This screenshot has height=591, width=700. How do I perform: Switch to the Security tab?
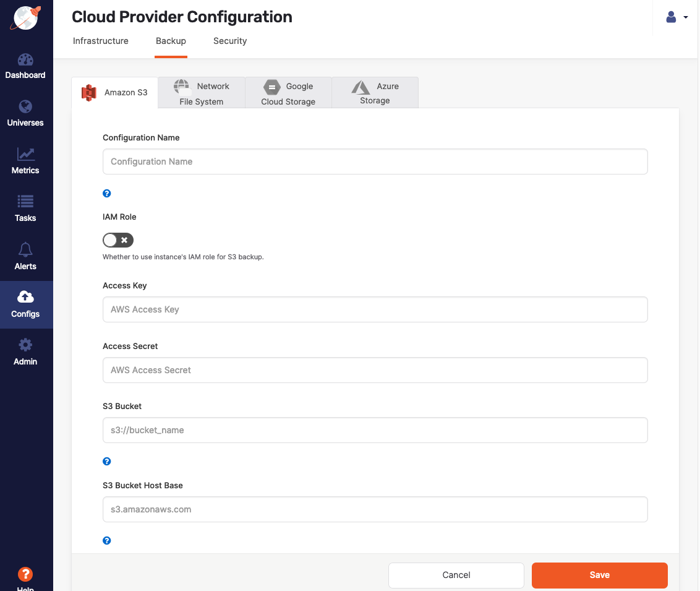tap(229, 41)
